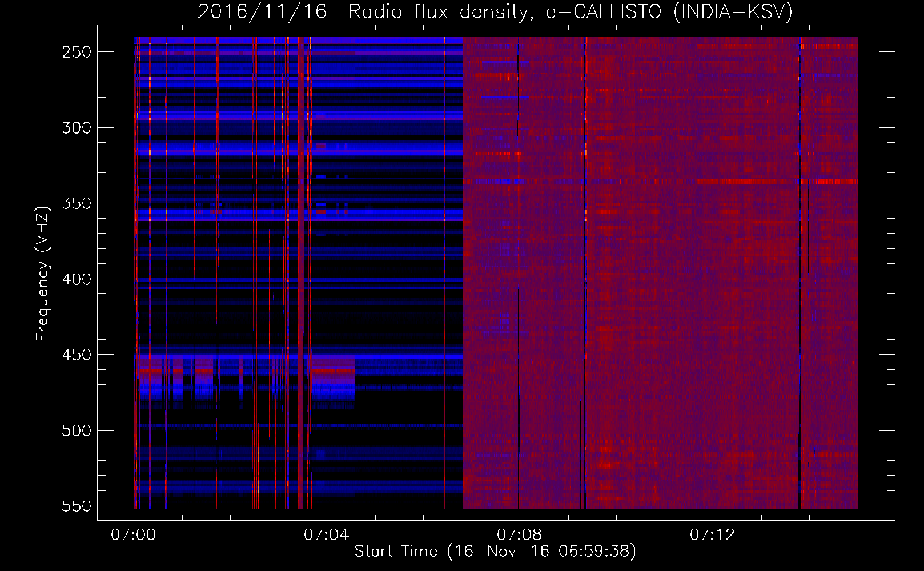Click the "500" frequency tick label
Viewport: 924px width, 571px height.
77,431
